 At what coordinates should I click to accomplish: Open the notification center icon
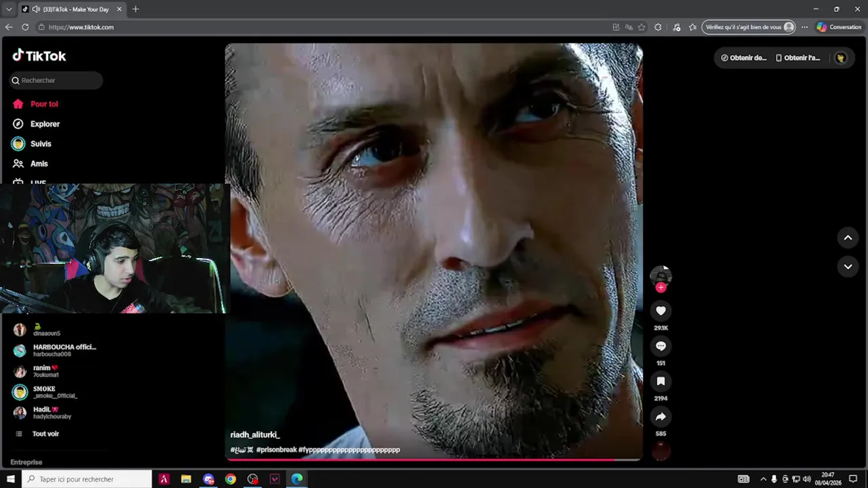(853, 479)
